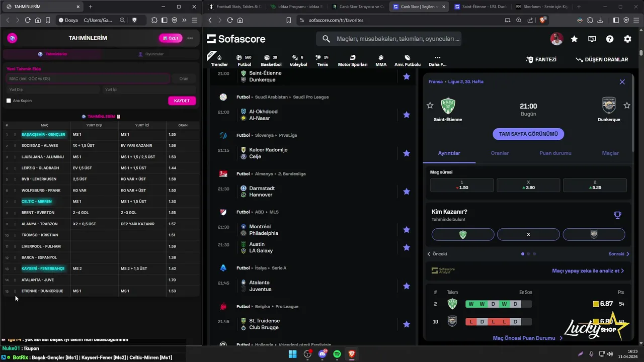Screen dimensions: 644x362
Task: Unfavorite Al-Okhdood vs Al-Nassr match star
Action: point(407,115)
